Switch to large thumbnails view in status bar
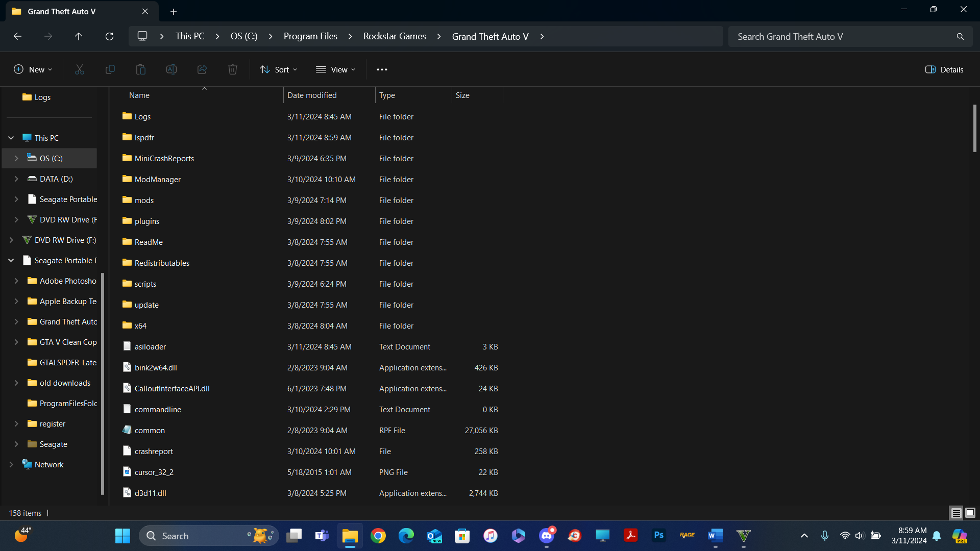The width and height of the screenshot is (980, 551). pyautogui.click(x=970, y=513)
